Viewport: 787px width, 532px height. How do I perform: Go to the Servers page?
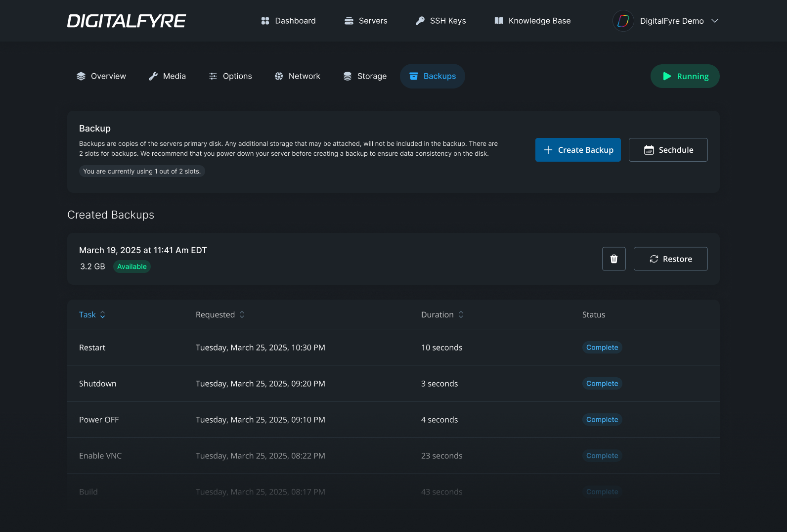[366, 21]
